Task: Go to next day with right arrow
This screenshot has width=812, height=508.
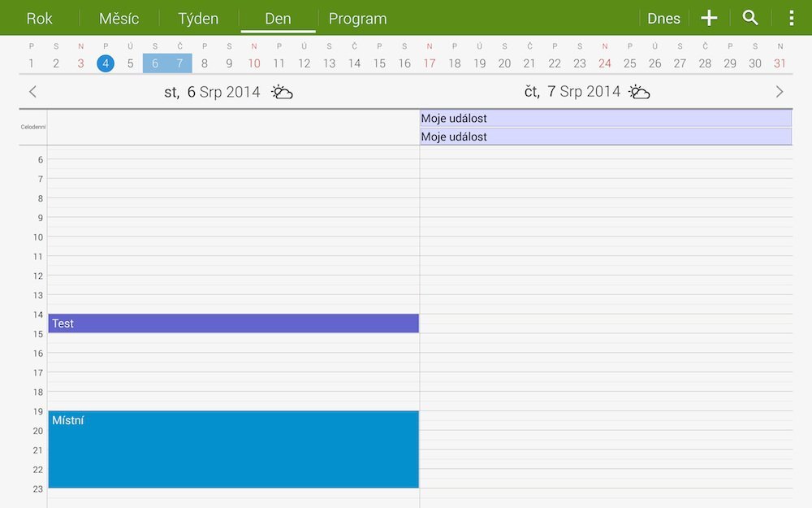Action: click(x=780, y=92)
